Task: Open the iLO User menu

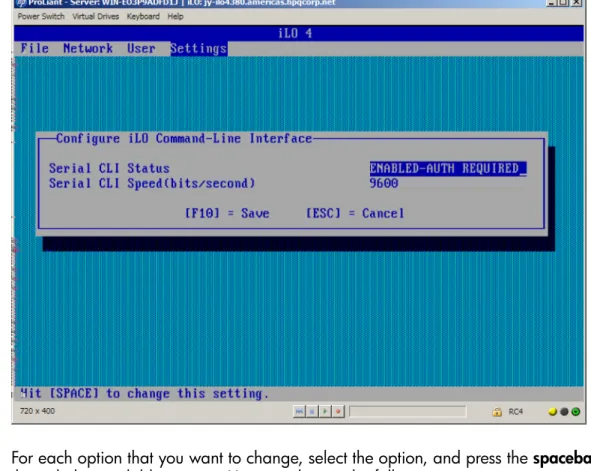Action: click(x=141, y=48)
